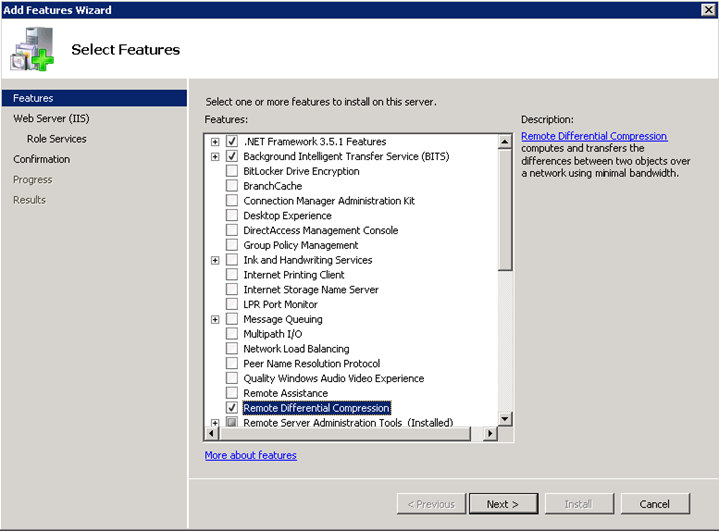
Task: Open the More about features link
Action: click(250, 455)
